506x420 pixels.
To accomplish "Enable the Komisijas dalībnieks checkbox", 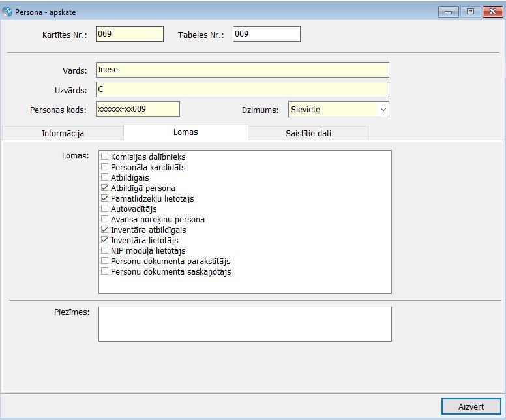I will point(105,157).
